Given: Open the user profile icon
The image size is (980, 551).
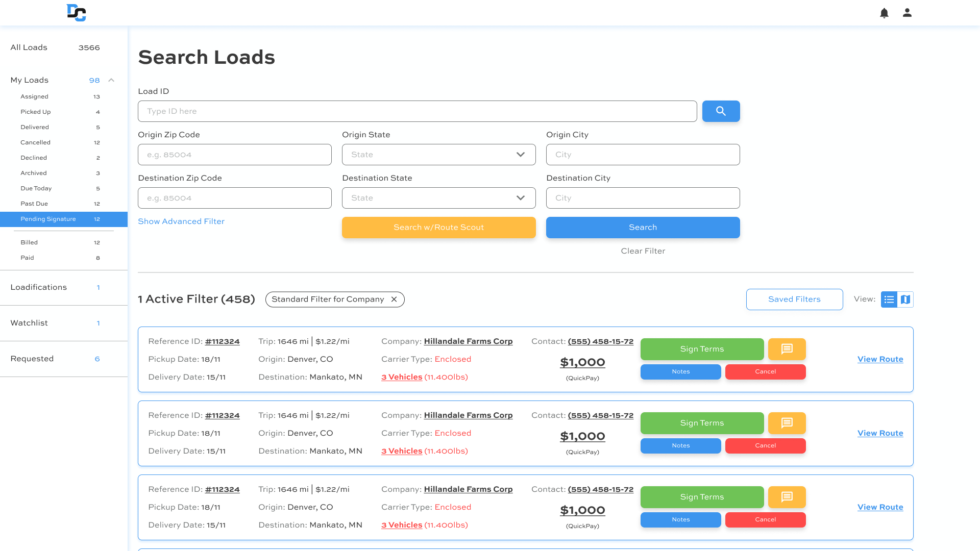Looking at the screenshot, I should tap(907, 13).
